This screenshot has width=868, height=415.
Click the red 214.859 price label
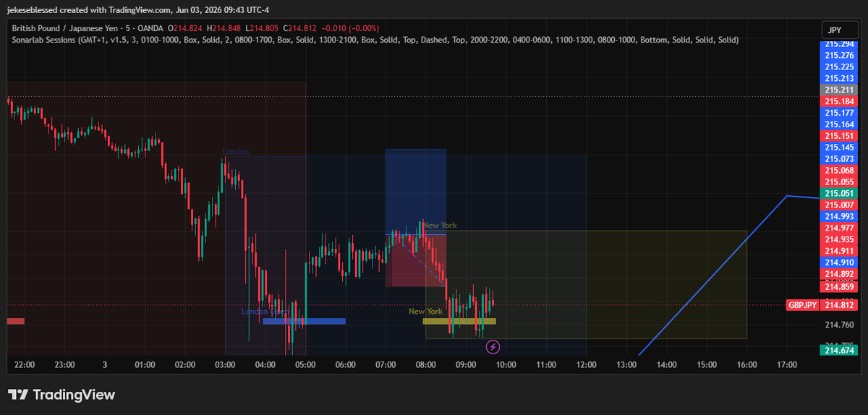839,286
